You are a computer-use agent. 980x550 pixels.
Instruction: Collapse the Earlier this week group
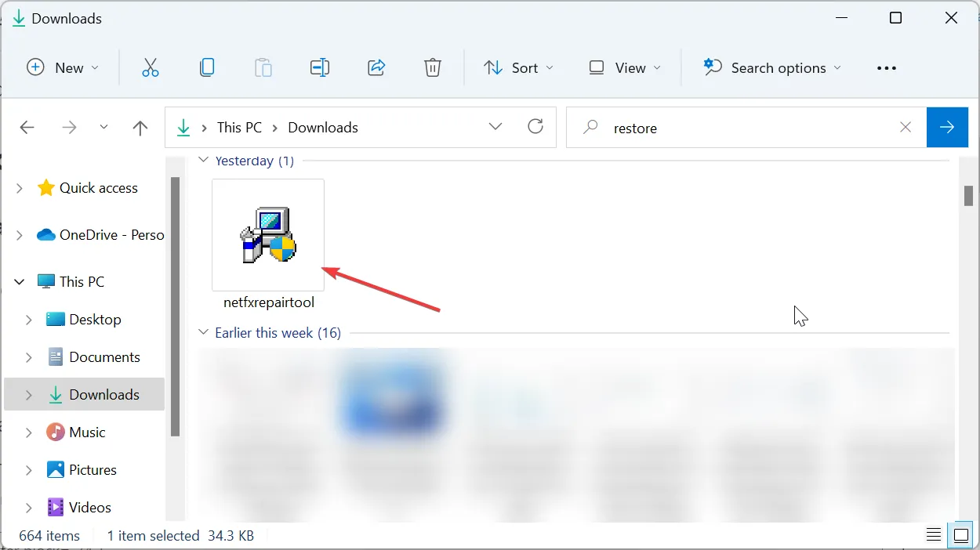pos(204,333)
